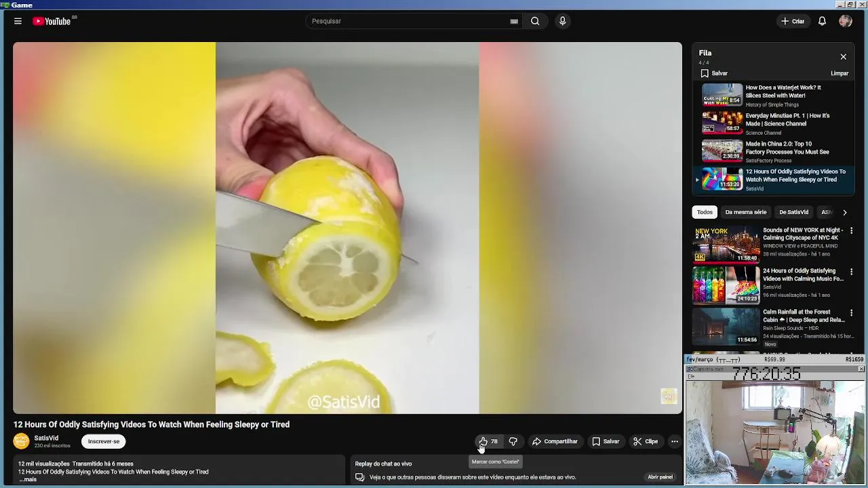
Task: Open options menu for Calm Rainfall video
Action: point(851,313)
